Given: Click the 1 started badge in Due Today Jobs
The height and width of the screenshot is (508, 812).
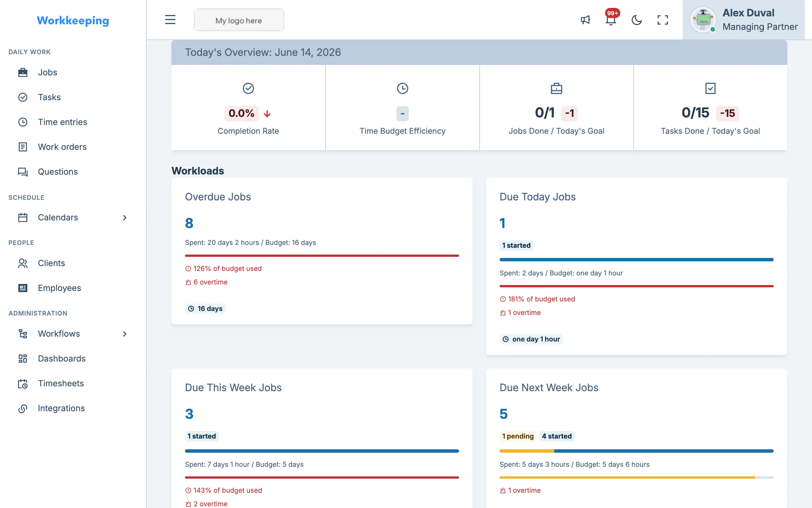Looking at the screenshot, I should pyautogui.click(x=516, y=245).
